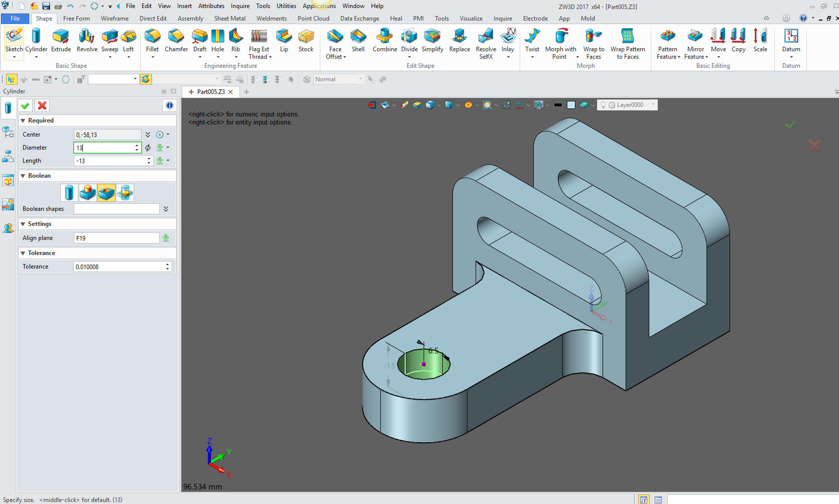Open the Normal filter dropdown
This screenshot has width=839, height=504.
pos(360,79)
